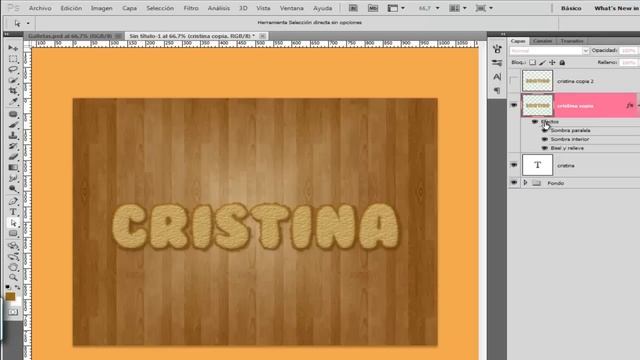This screenshot has width=640, height=360.
Task: Select the What's New workspace
Action: coord(616,8)
